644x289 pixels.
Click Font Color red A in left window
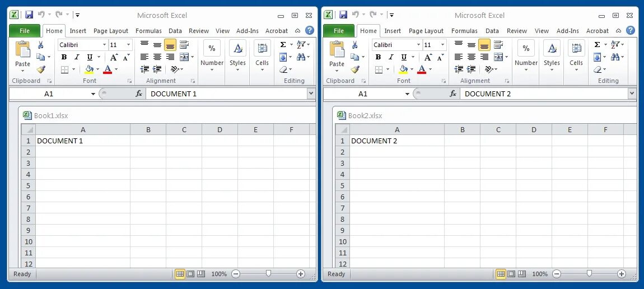click(108, 69)
